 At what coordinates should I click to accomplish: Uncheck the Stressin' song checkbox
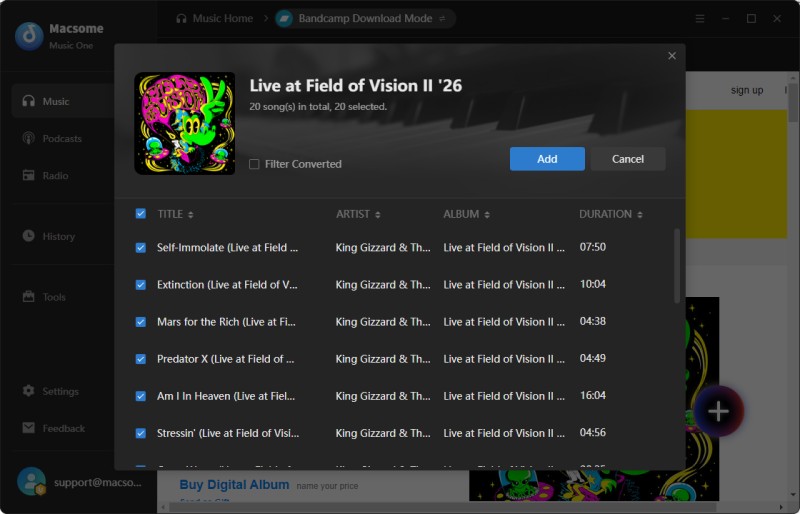pos(141,433)
